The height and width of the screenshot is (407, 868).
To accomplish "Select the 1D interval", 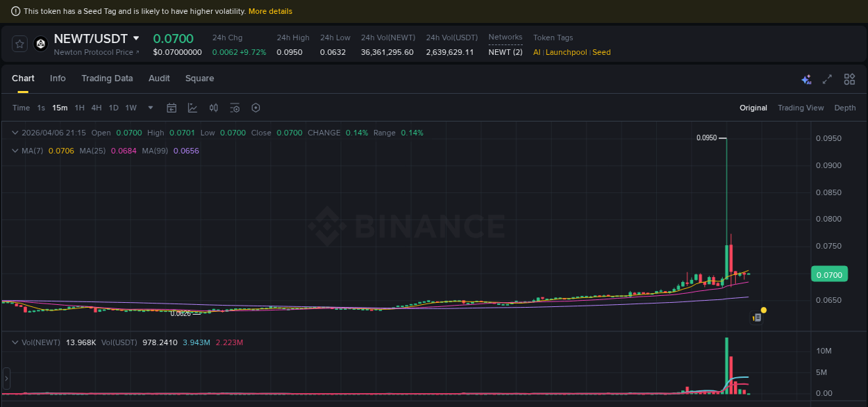I will click(x=113, y=108).
